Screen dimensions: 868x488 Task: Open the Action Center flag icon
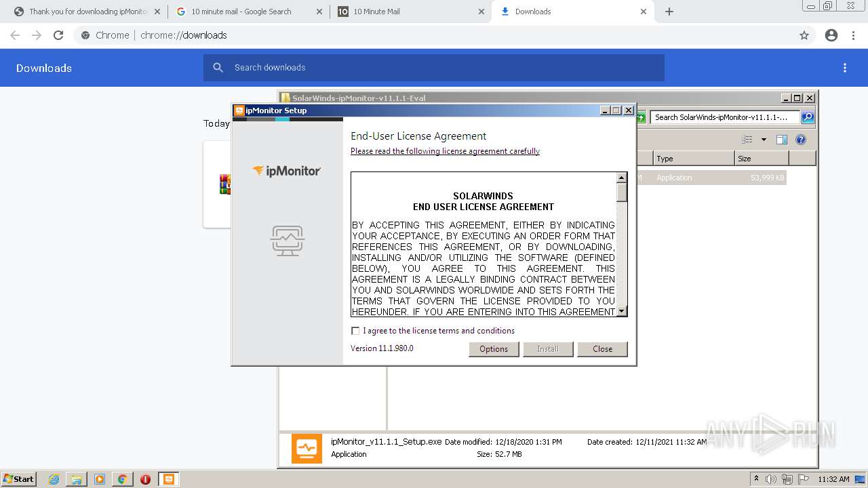[804, 479]
